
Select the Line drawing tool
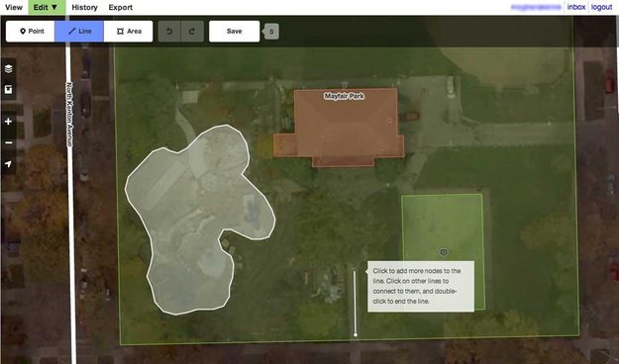point(79,31)
